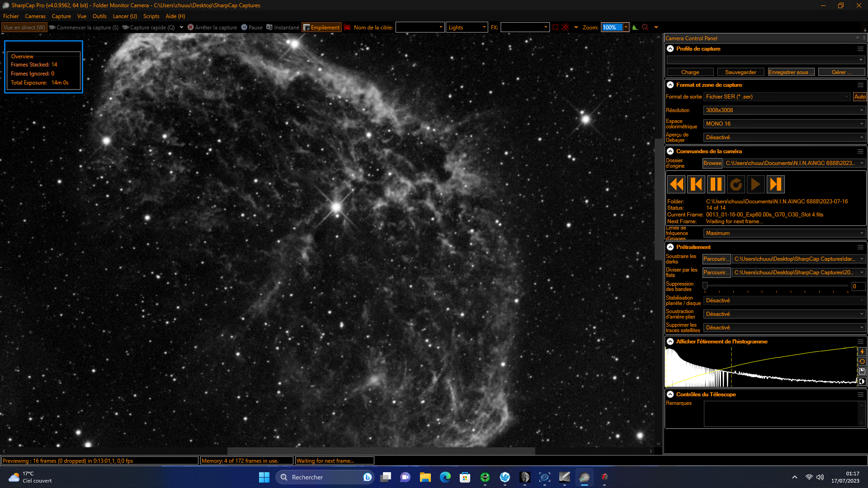Viewport: 868px width, 488px height.
Task: Skip to the last frame in folder playback
Action: [x=776, y=184]
